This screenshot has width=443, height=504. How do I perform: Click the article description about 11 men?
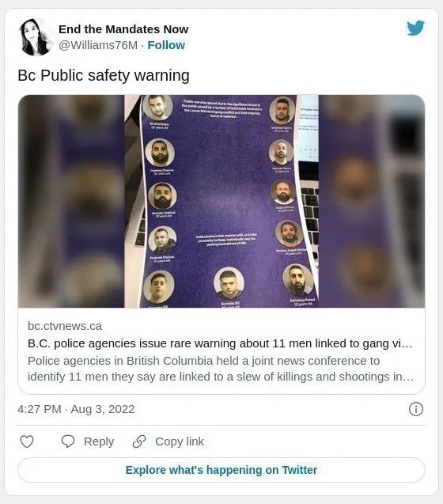click(221, 369)
